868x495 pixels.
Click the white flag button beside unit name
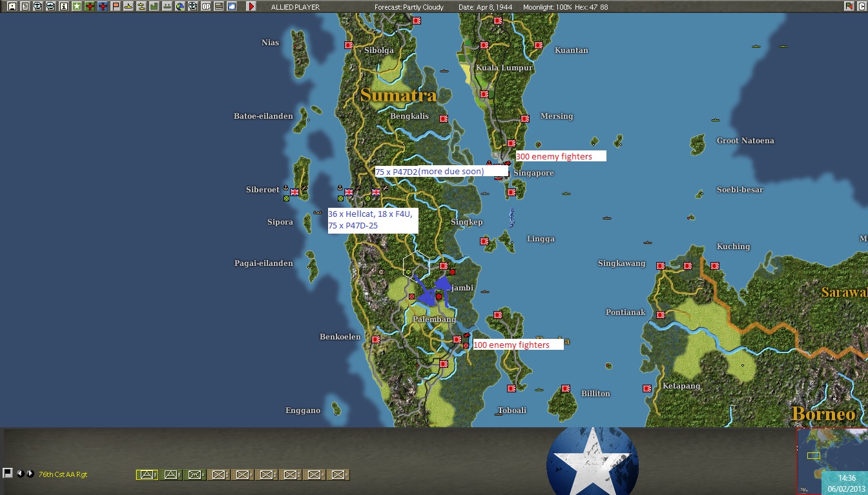coord(8,473)
